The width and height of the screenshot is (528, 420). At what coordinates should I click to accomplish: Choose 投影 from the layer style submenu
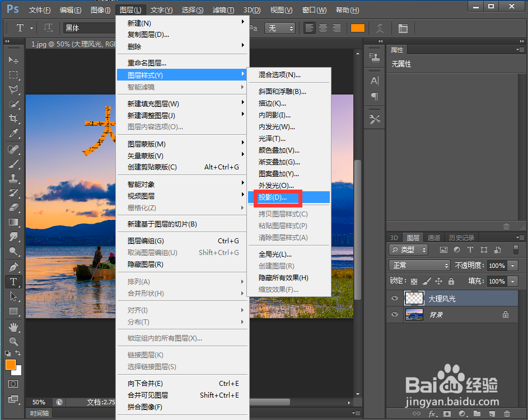[276, 197]
